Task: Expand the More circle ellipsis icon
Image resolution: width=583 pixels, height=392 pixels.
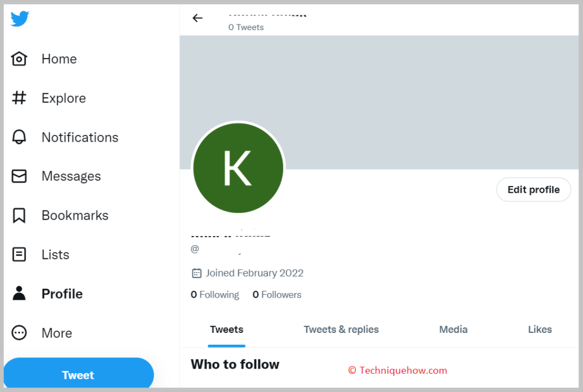Action: coord(19,333)
